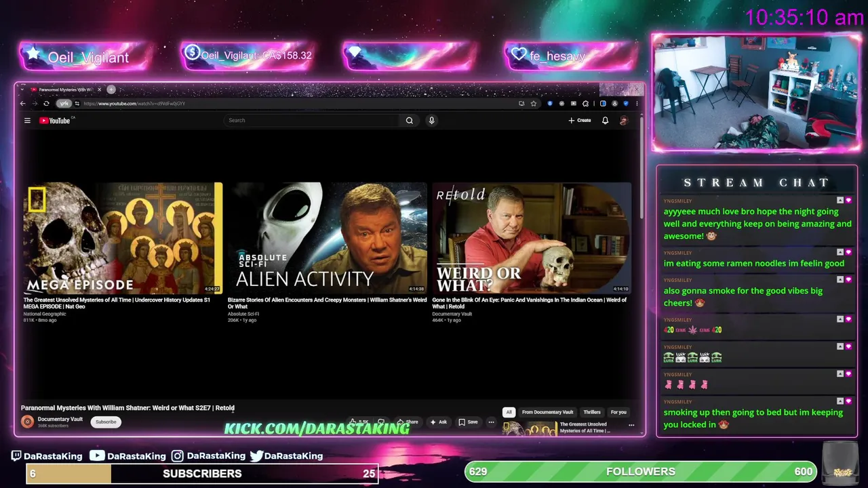The width and height of the screenshot is (868, 488).
Task: Click the webcam feed overlay
Action: point(756,92)
